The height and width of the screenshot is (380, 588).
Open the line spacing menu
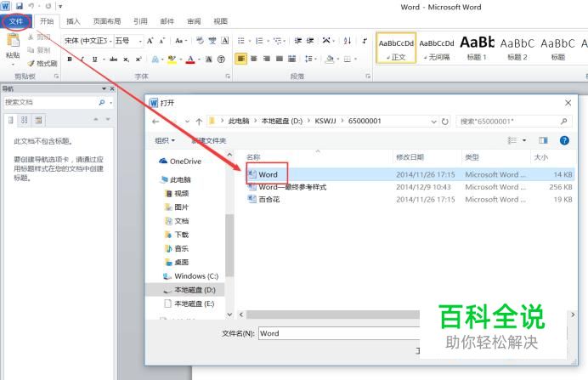pyautogui.click(x=309, y=59)
